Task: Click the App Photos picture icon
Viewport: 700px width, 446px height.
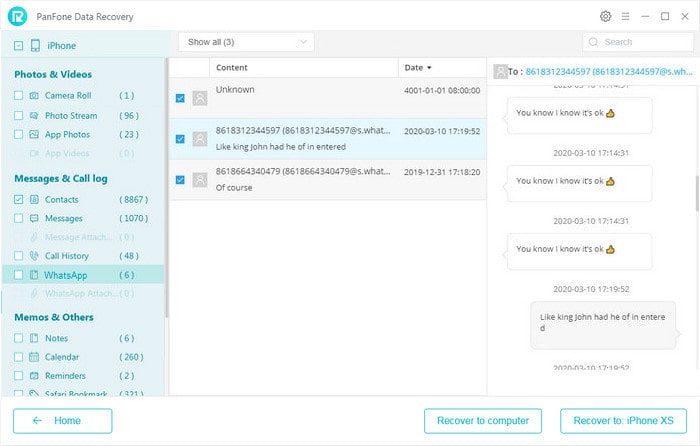Action: coord(34,134)
